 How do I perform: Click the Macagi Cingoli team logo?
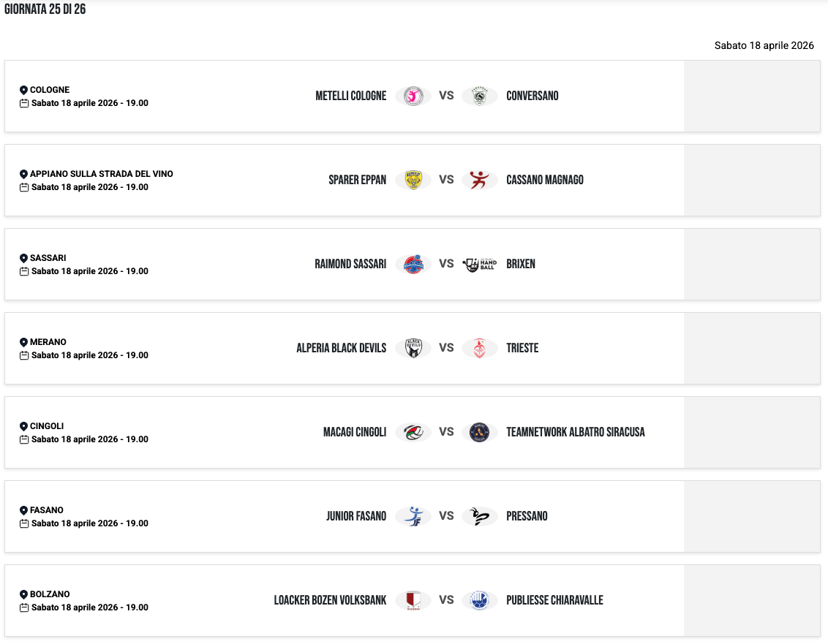(413, 432)
